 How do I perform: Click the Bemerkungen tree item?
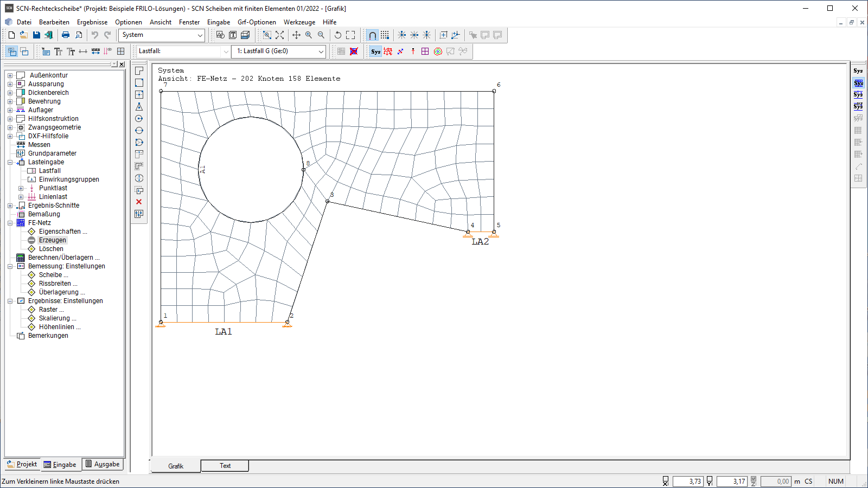click(x=48, y=336)
